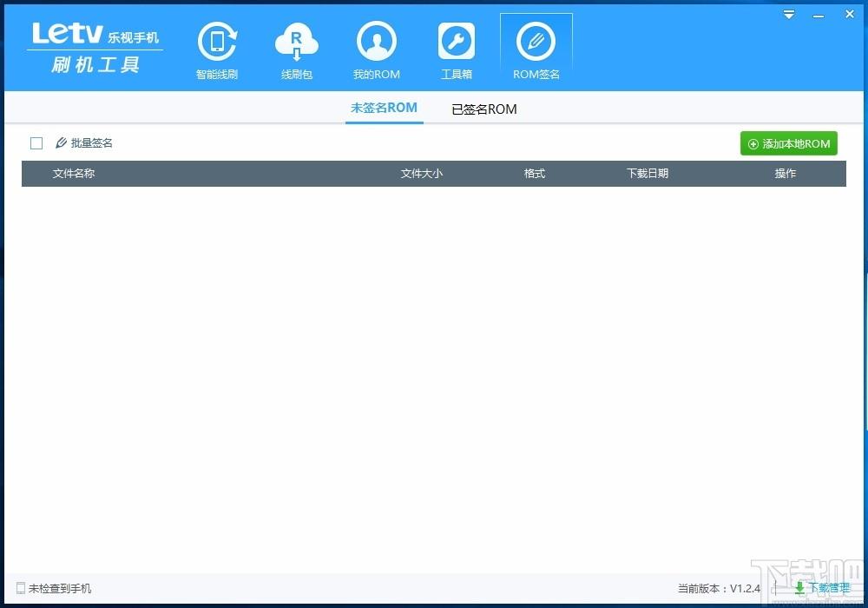Click the 文件名称 column header
Screen dimensions: 868x608
coord(74,174)
